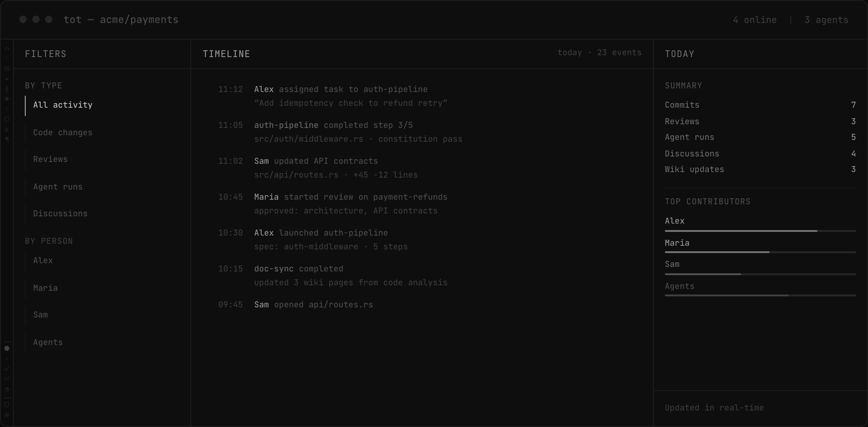Click the three-lines list icon in the left rail
868x427 pixels.
pos(7,129)
